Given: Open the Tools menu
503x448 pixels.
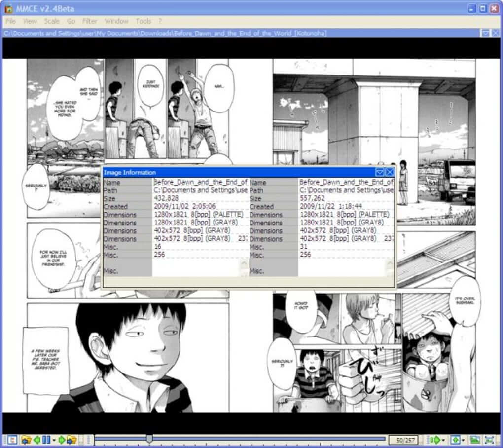Looking at the screenshot, I should [x=144, y=21].
